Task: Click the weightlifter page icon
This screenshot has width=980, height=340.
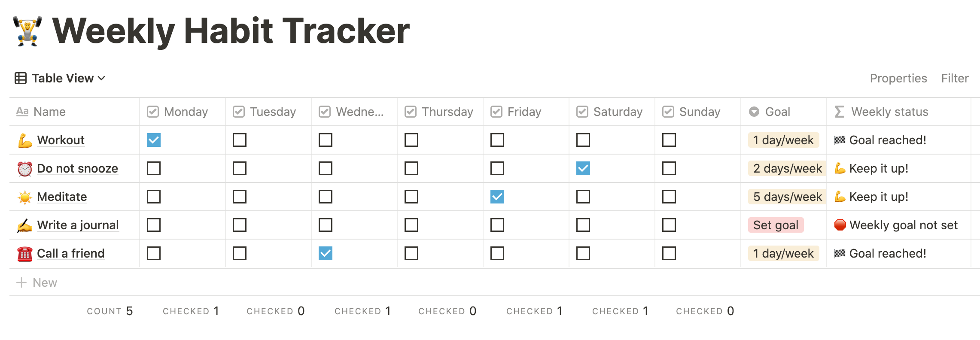Action: coord(27,31)
